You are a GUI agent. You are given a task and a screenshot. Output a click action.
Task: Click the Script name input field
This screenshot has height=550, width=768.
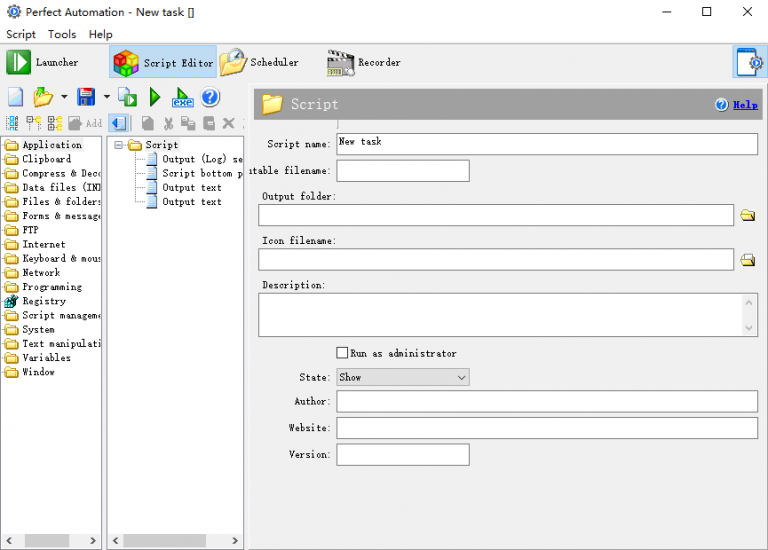pos(547,144)
